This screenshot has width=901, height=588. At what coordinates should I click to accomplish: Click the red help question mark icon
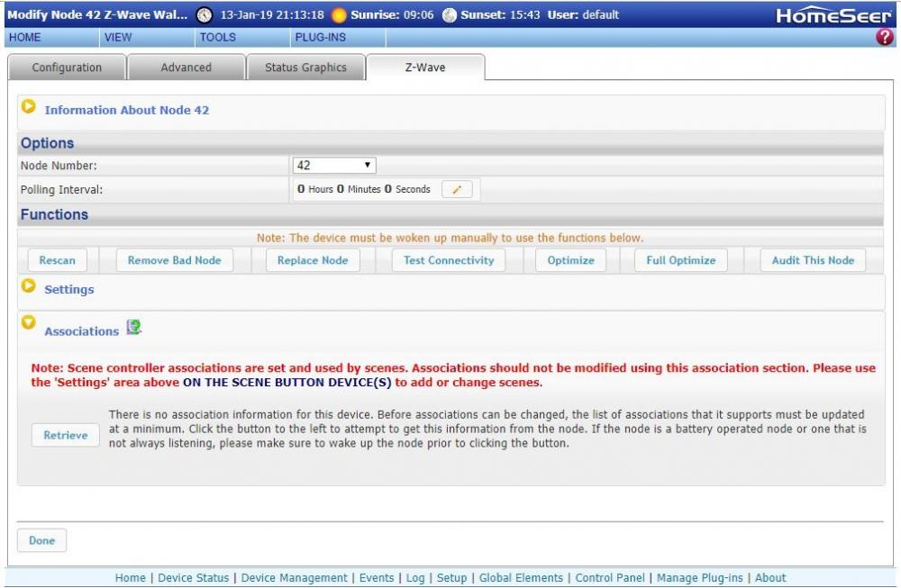pos(885,38)
